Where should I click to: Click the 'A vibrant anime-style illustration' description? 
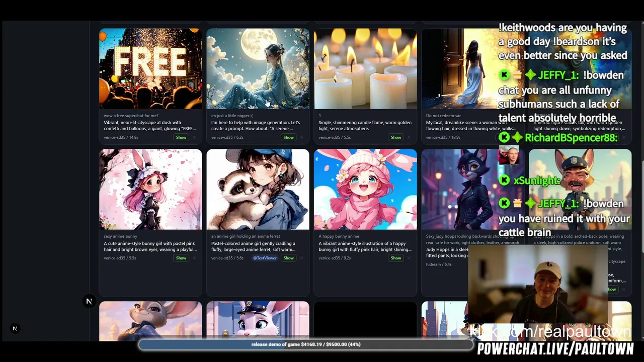(365, 246)
